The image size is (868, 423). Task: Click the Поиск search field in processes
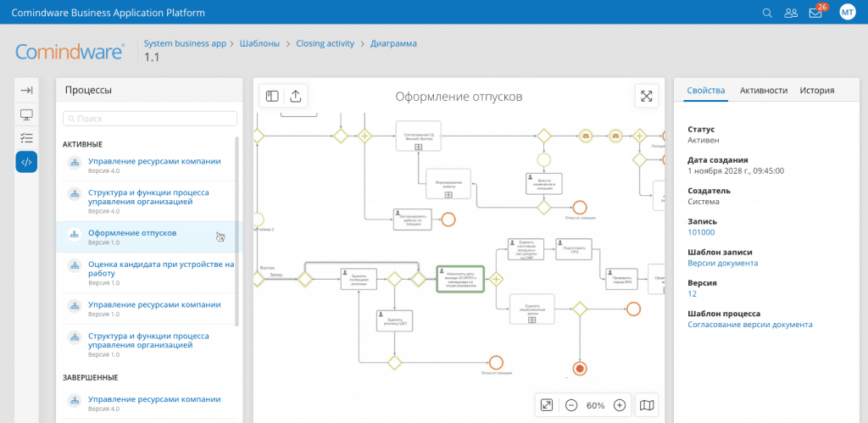[x=150, y=120]
